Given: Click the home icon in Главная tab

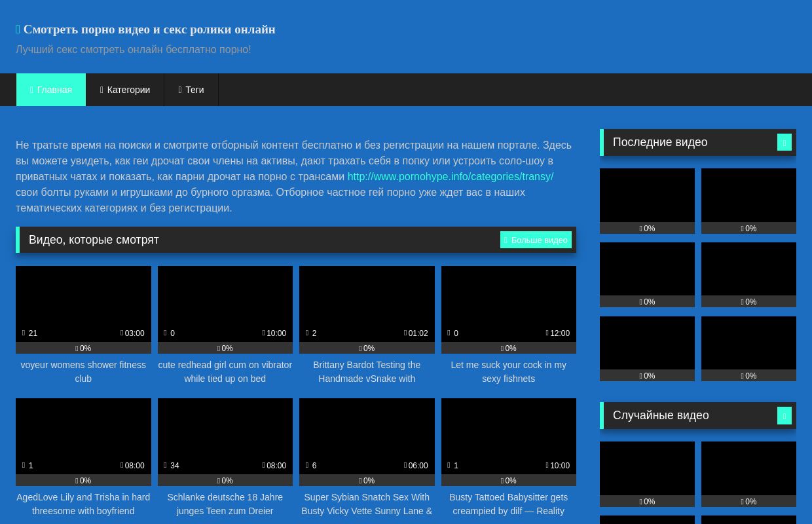Looking at the screenshot, I should coord(31,90).
